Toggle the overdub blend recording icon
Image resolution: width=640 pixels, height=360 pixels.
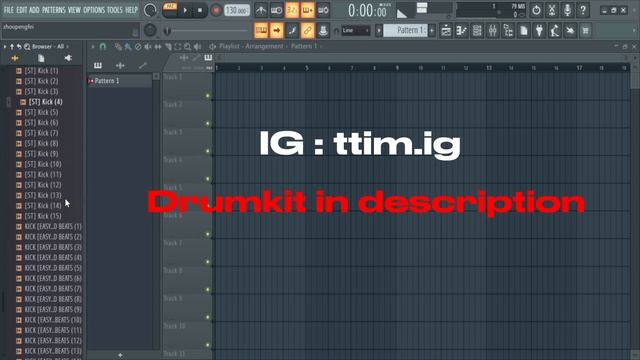[307, 10]
